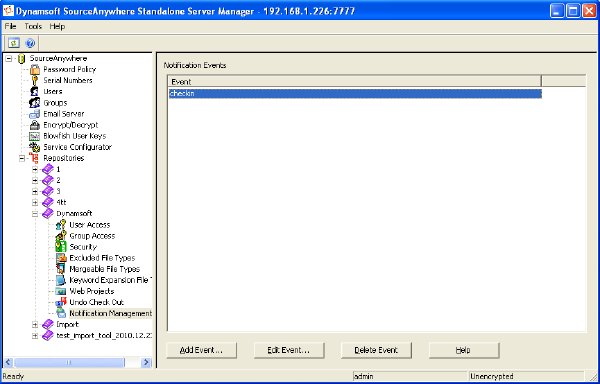Click the Keyword Expansion File icon
This screenshot has height=384, width=600.
point(61,280)
